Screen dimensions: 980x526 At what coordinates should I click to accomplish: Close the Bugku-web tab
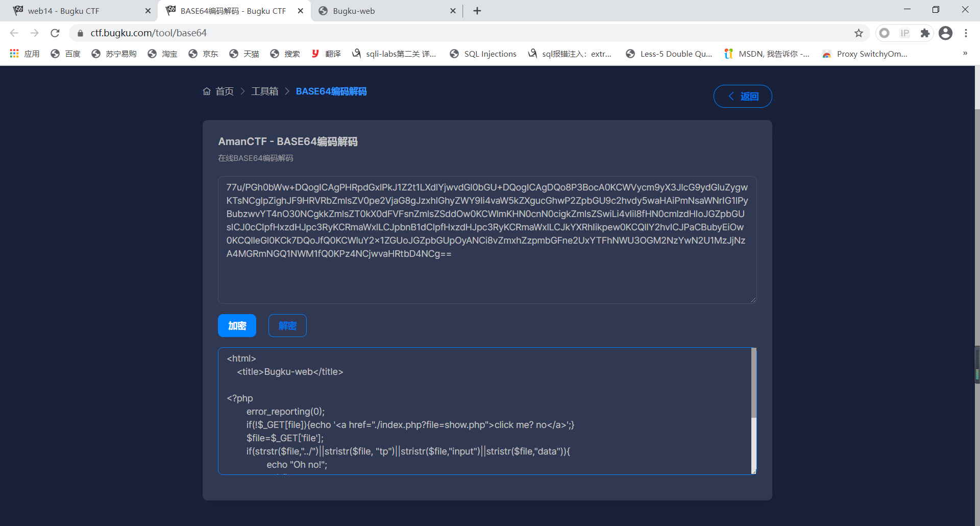pos(453,11)
